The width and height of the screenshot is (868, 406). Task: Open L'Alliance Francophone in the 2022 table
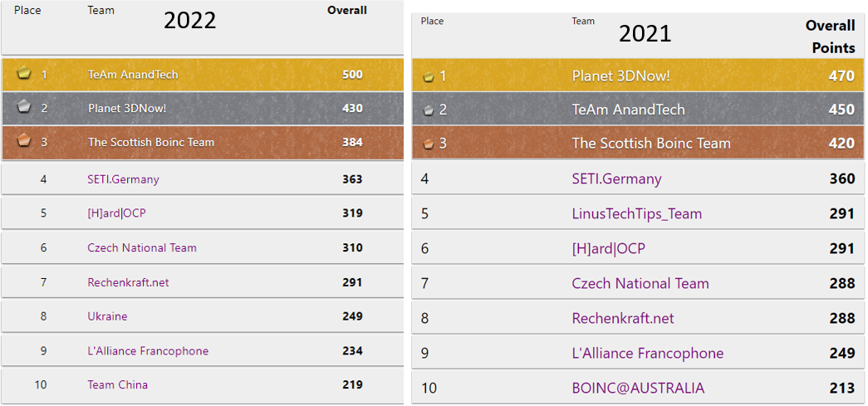[148, 350]
